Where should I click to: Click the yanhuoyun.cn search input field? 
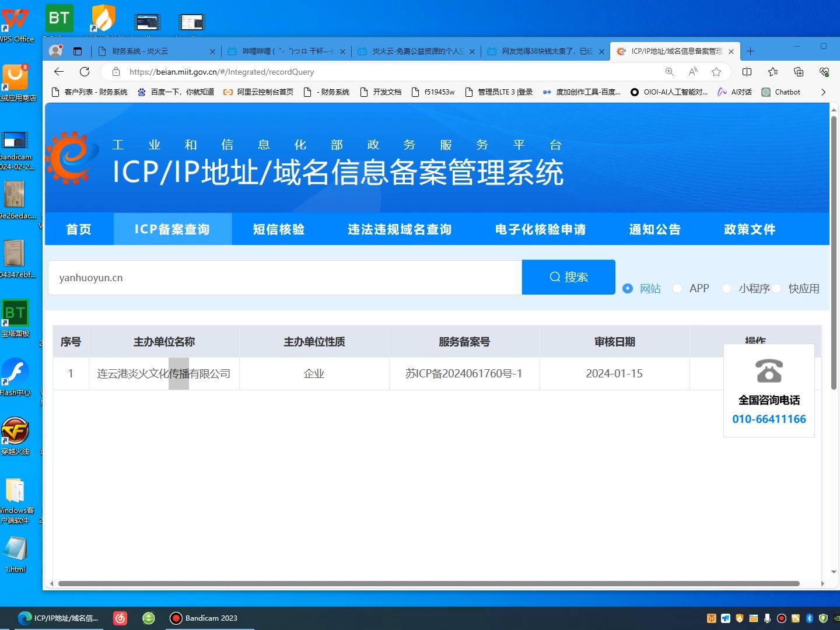point(285,278)
